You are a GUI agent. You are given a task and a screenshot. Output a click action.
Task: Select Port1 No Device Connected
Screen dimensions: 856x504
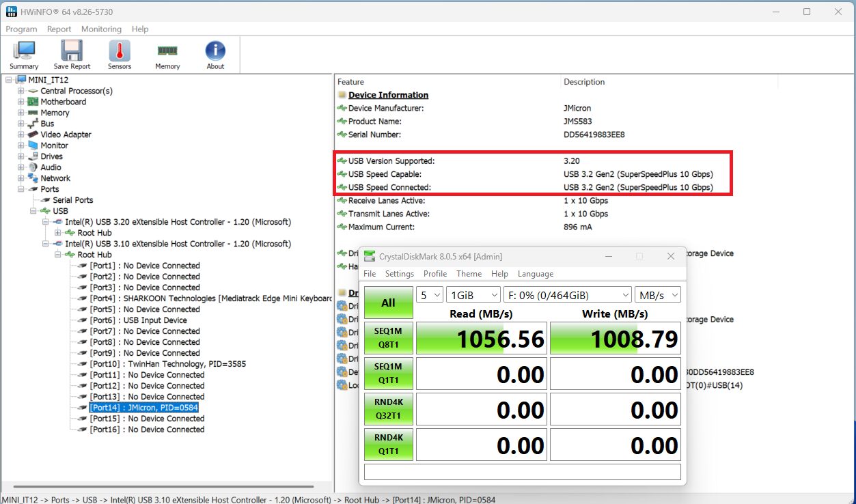coord(145,266)
